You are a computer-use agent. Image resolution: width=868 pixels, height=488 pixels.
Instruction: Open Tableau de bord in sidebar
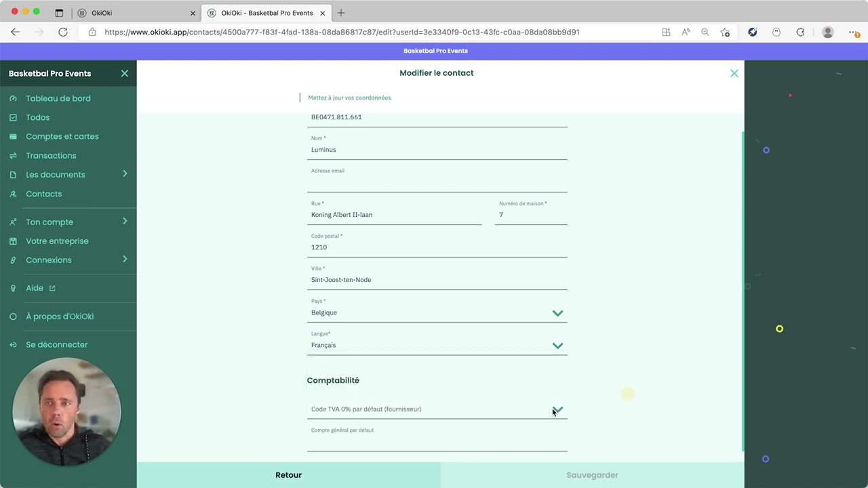pyautogui.click(x=58, y=98)
